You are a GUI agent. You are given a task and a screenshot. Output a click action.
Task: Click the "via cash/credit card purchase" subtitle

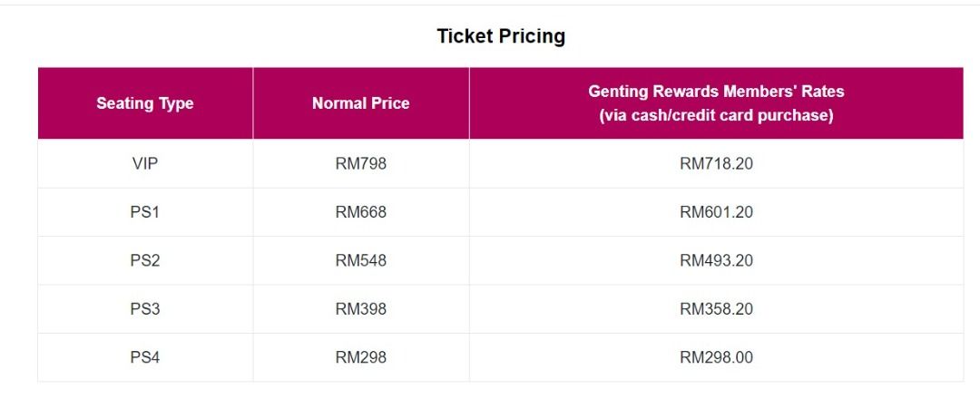pyautogui.click(x=716, y=116)
